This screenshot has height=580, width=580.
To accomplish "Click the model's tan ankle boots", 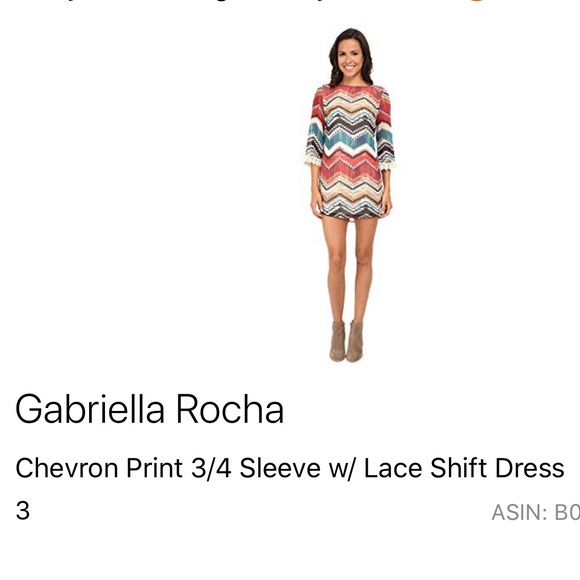I will point(347,341).
